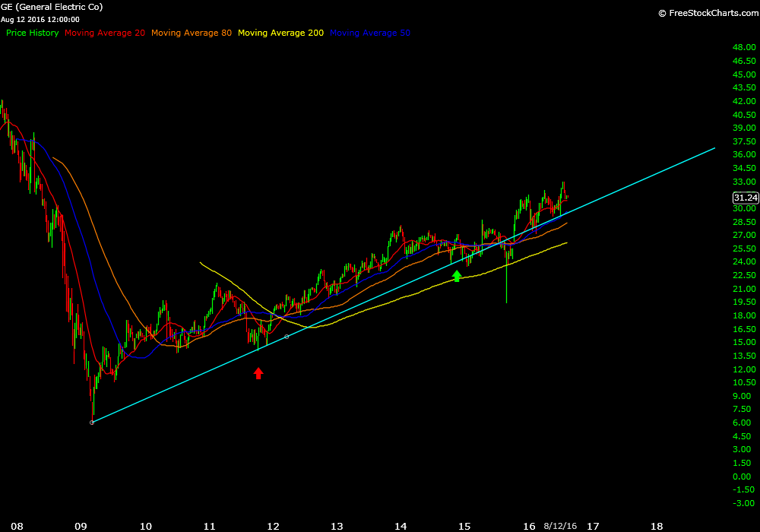
Task: Select the 8/12/16 date marker
Action: pos(559,525)
